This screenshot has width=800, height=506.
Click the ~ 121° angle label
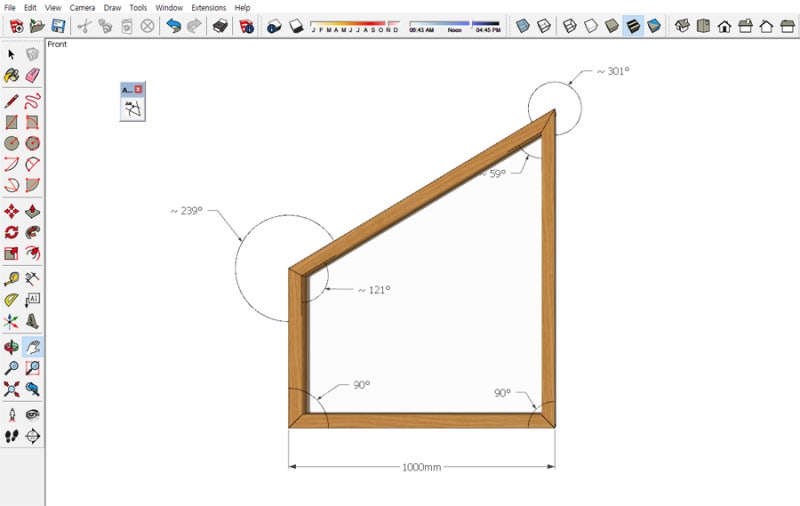pos(374,290)
